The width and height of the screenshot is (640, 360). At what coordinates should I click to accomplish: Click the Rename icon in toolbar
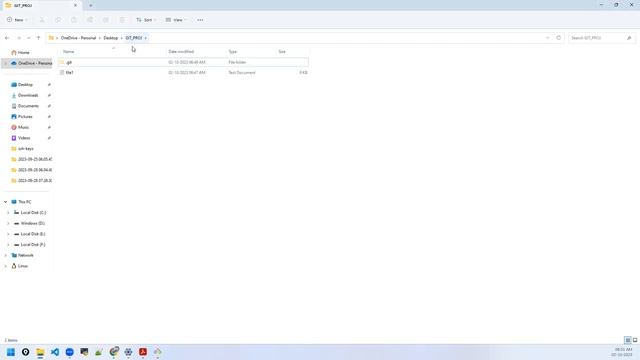point(90,20)
